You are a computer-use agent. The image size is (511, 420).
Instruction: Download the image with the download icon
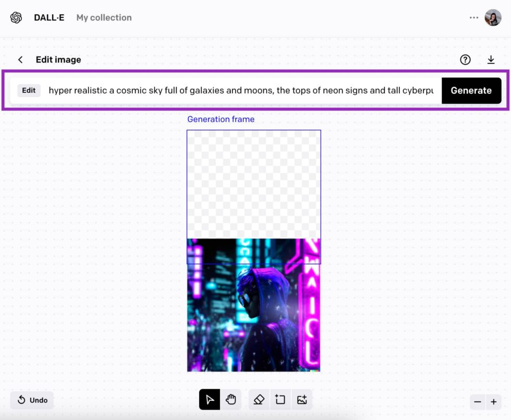(x=491, y=59)
